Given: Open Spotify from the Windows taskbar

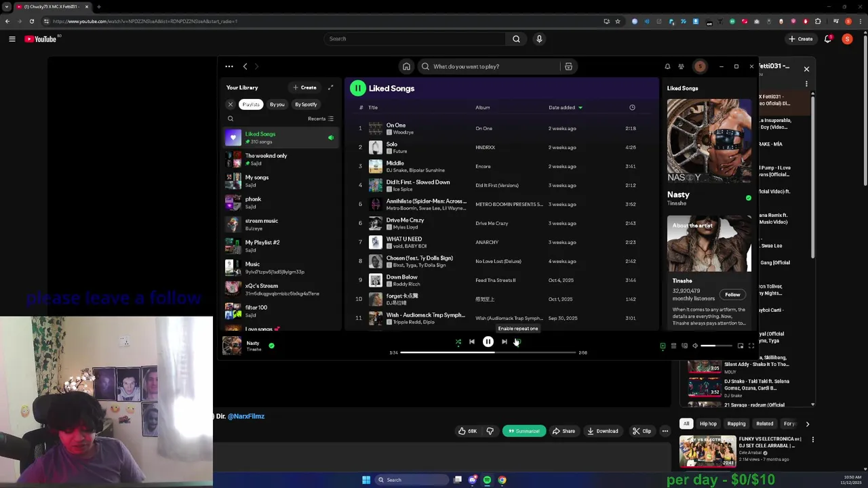Looking at the screenshot, I should 487,480.
